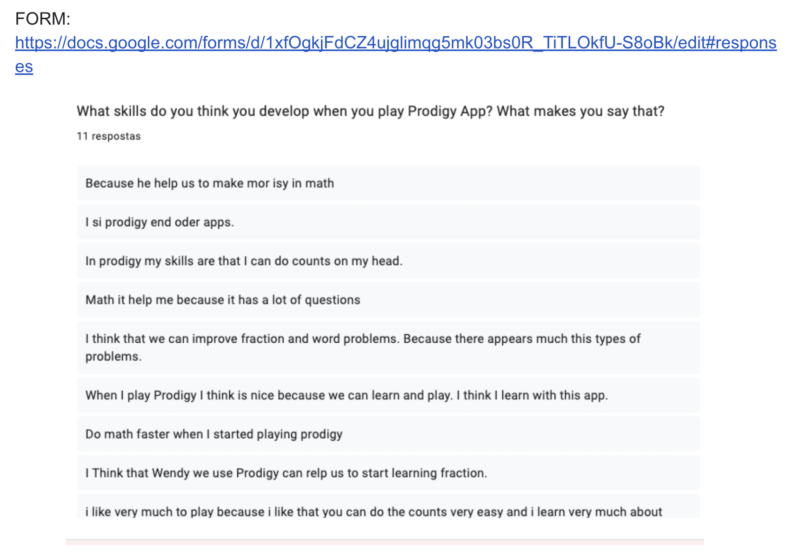Click the pink bar below the responses
Screen dimensions: 800x558
[385, 543]
